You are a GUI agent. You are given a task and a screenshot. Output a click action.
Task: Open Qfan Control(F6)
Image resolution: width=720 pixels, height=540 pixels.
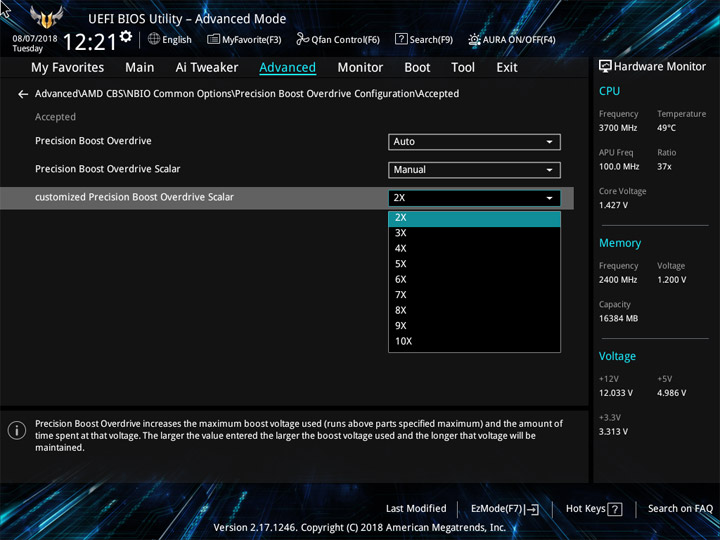click(x=338, y=39)
